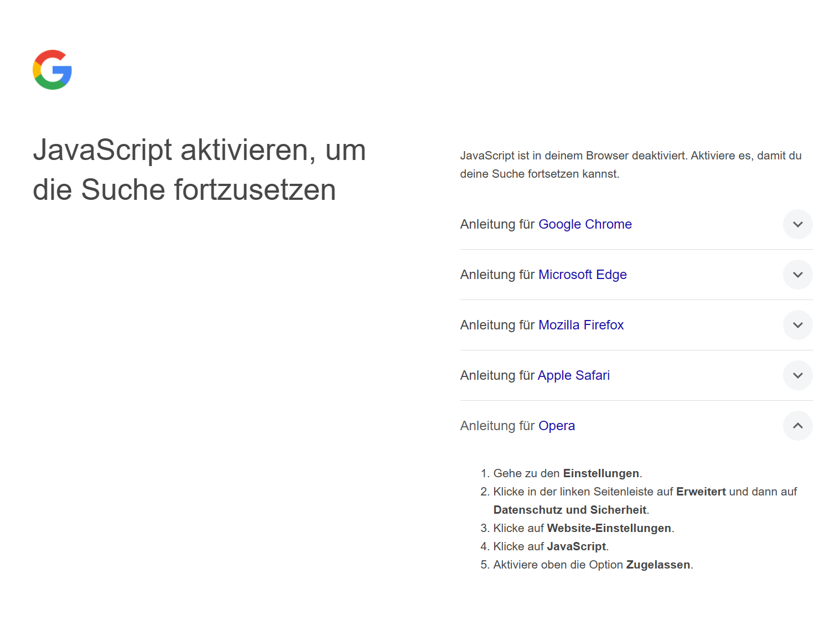
Task: Click step 'Gehe zu den Einstellungen'
Action: [x=568, y=473]
